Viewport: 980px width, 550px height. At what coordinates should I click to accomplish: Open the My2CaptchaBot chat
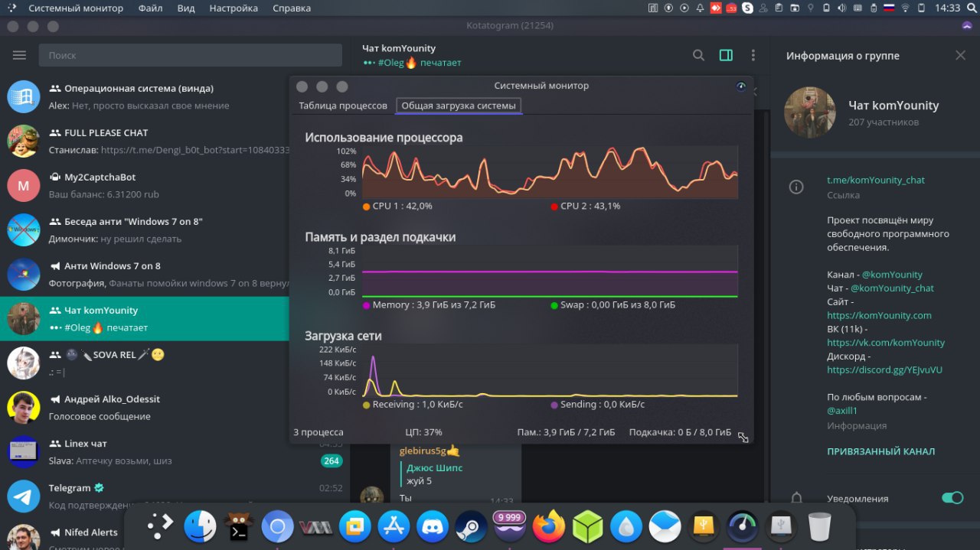tap(145, 186)
